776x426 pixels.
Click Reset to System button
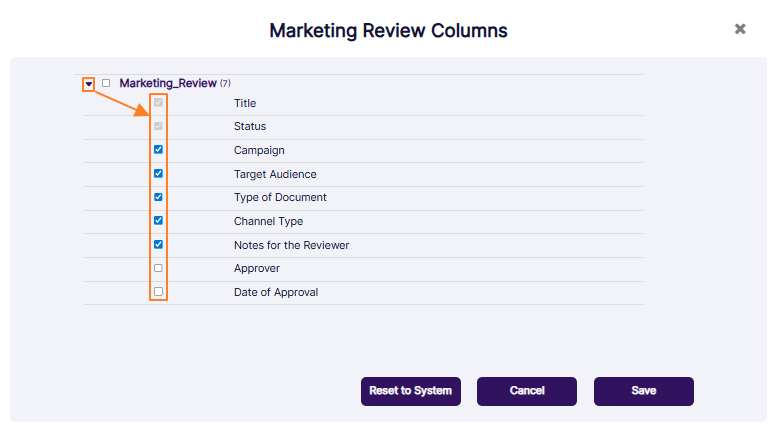[x=410, y=391]
